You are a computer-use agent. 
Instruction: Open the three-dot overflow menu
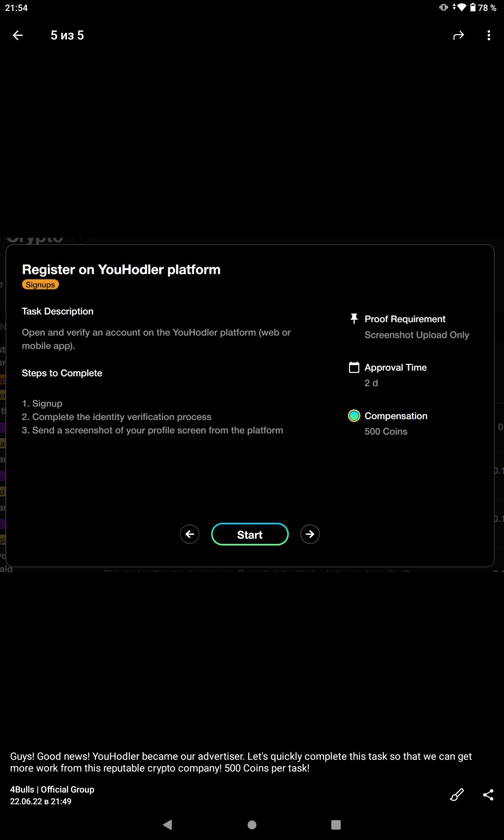488,36
